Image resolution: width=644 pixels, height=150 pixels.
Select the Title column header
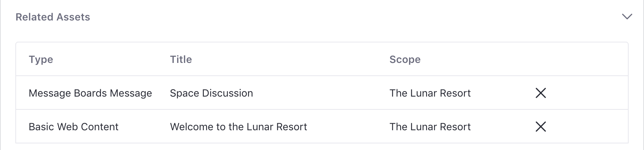[181, 59]
